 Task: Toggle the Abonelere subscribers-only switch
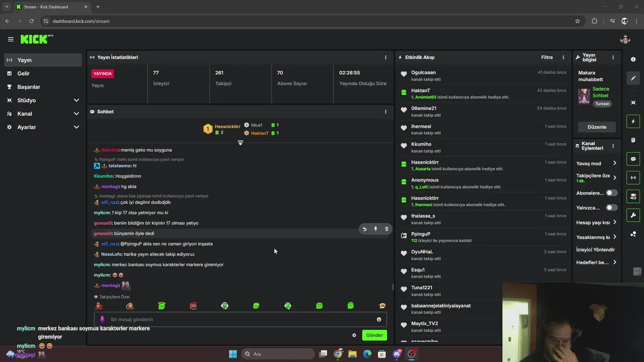611,193
